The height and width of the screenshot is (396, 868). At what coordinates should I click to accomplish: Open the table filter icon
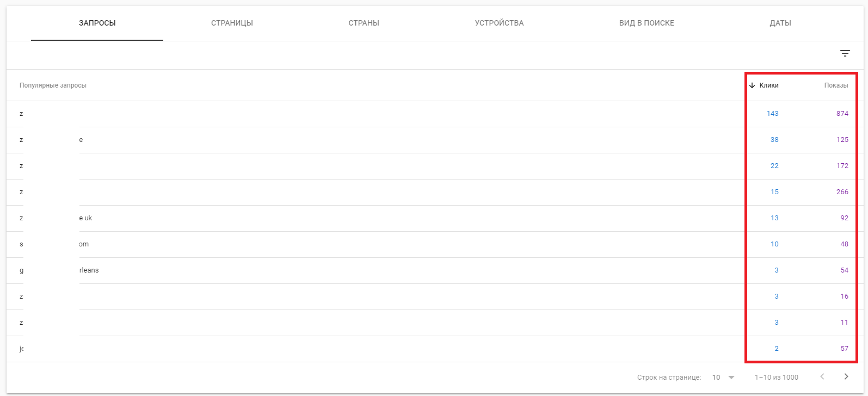pos(845,53)
